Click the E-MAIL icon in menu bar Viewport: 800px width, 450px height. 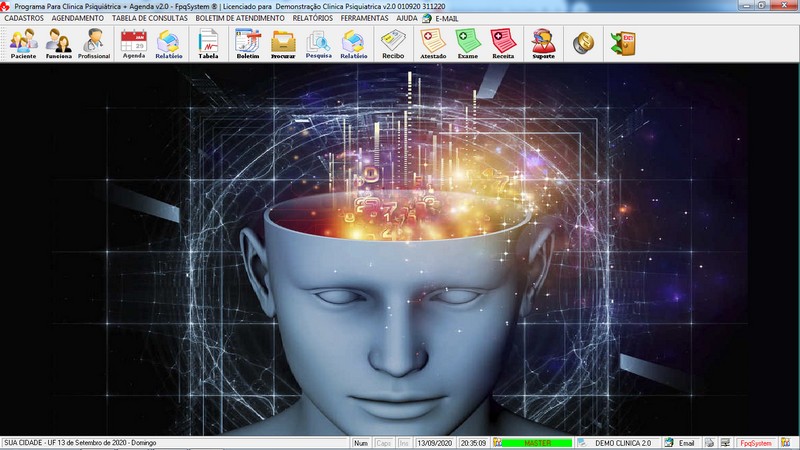pos(427,18)
